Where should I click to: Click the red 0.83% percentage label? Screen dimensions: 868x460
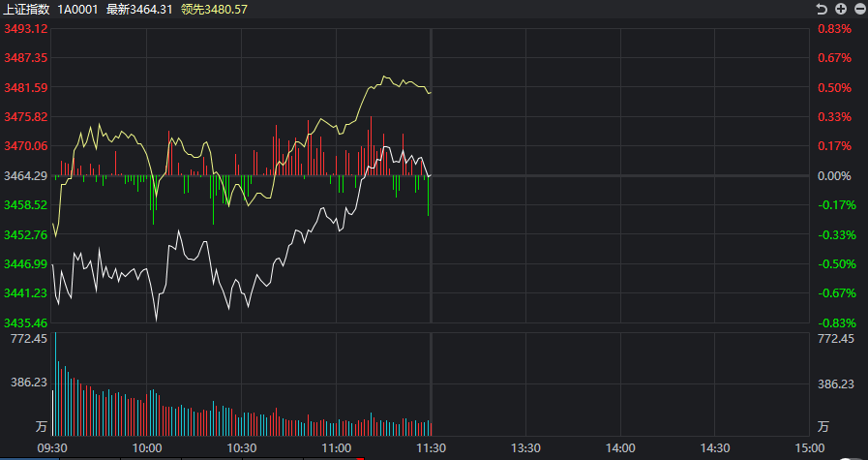coord(834,29)
